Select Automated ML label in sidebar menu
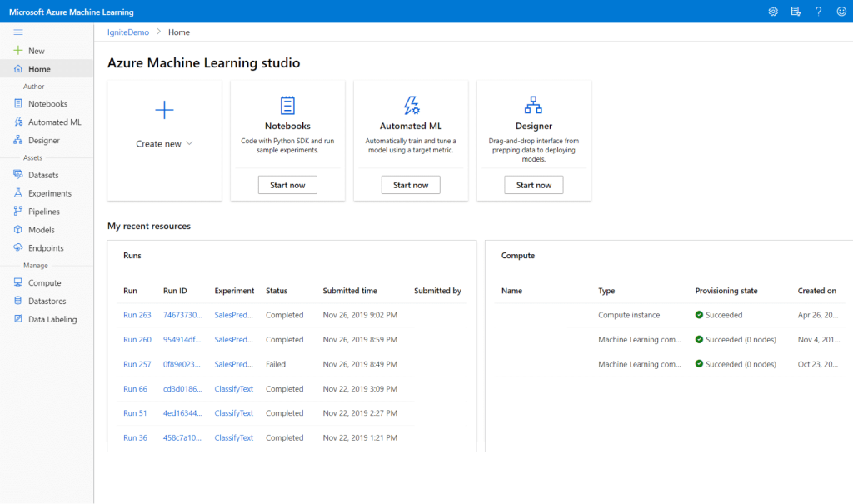The image size is (853, 504). (x=54, y=122)
